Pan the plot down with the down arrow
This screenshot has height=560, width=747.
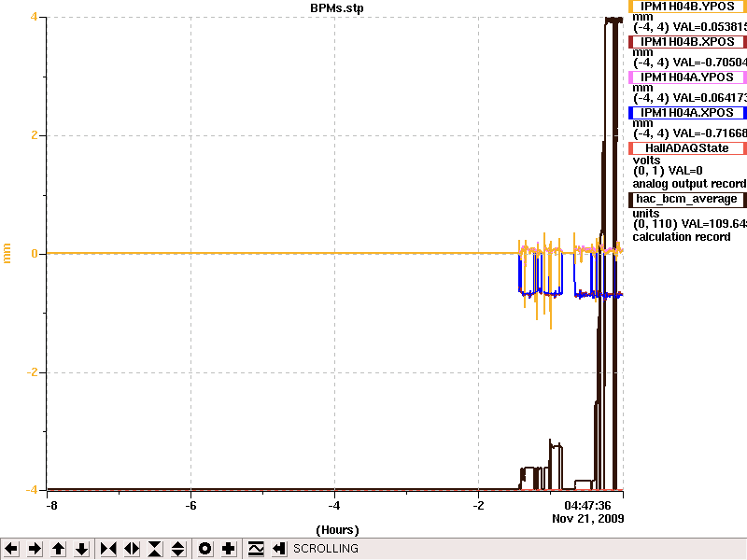82,549
